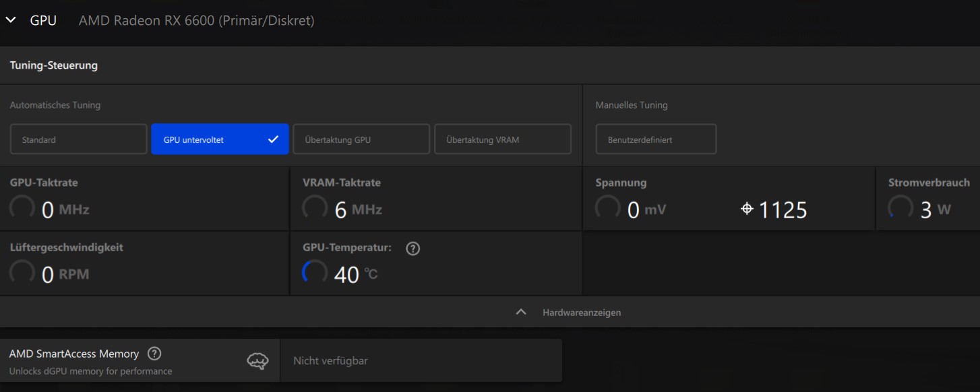The height and width of the screenshot is (392, 980).
Task: Click the AMD Radeon RX 6600 title
Action: [x=197, y=21]
